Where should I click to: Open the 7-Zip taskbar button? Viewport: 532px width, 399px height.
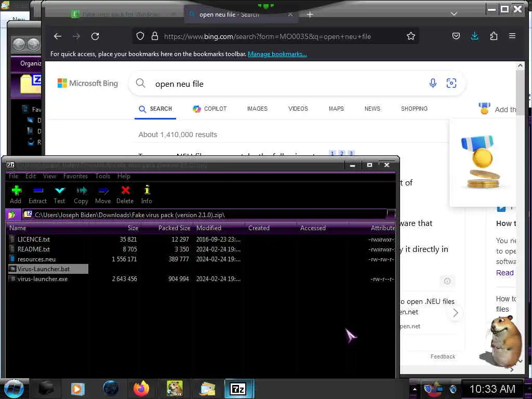point(239,389)
